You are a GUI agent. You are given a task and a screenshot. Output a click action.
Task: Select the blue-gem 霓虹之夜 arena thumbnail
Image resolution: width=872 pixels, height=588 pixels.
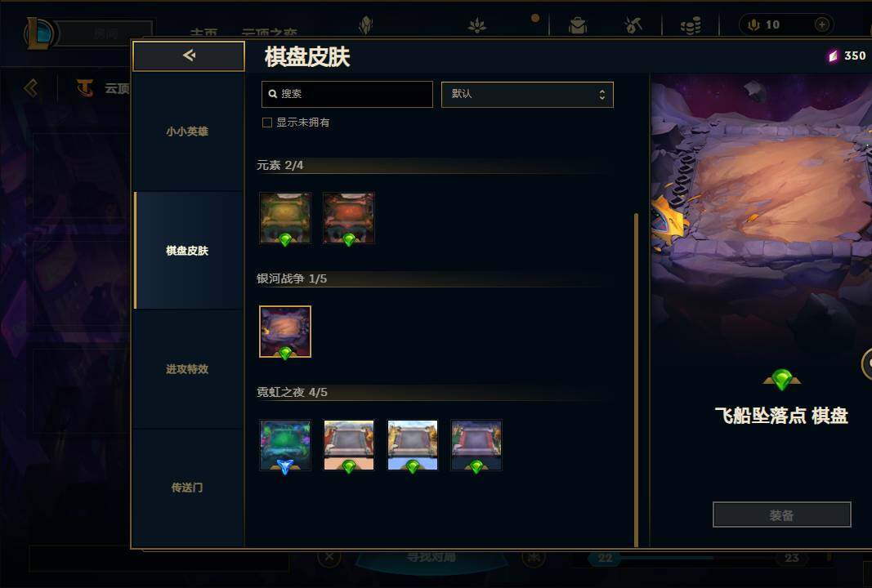click(x=284, y=446)
